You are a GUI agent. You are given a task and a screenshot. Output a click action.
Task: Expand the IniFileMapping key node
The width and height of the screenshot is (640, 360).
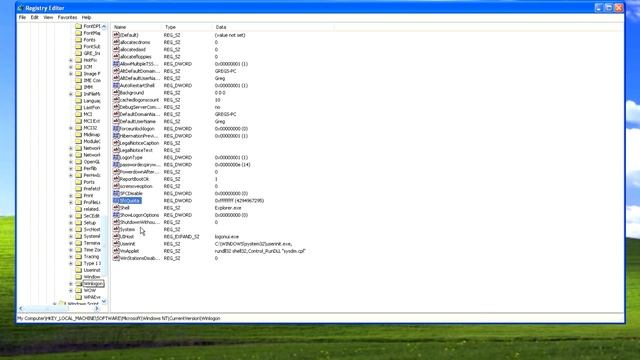click(x=71, y=94)
